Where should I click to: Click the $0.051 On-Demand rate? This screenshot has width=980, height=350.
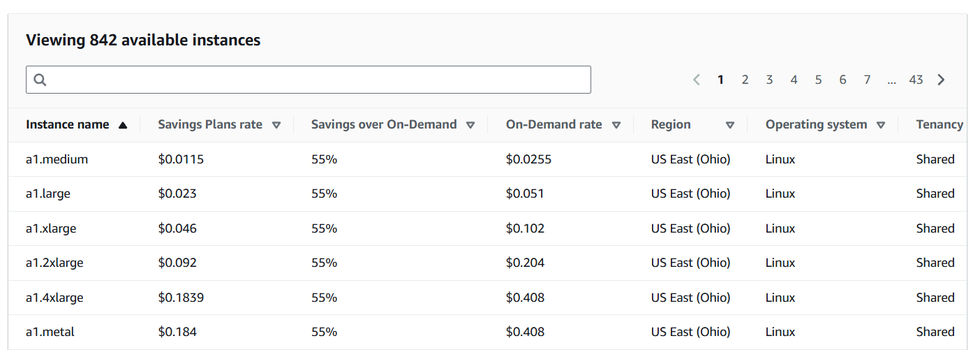tap(525, 194)
